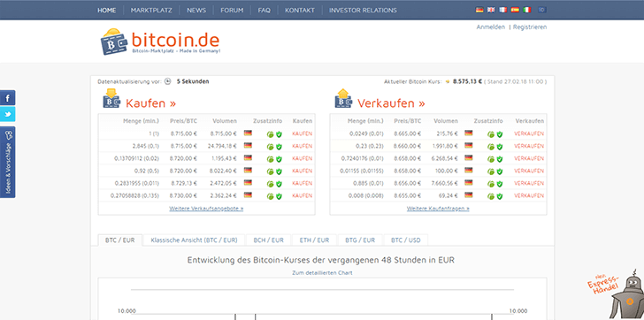
Task: Open the HOME menu item
Action: (x=107, y=11)
